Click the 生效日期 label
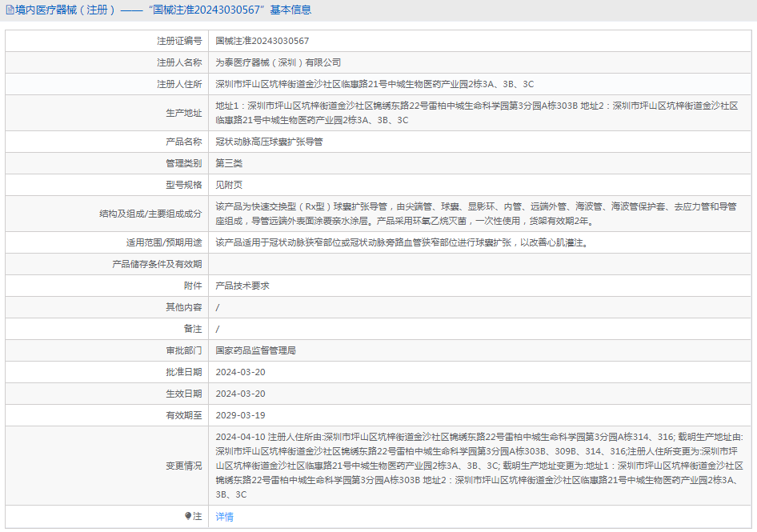Image resolution: width=757 pixels, height=532 pixels. tap(184, 394)
